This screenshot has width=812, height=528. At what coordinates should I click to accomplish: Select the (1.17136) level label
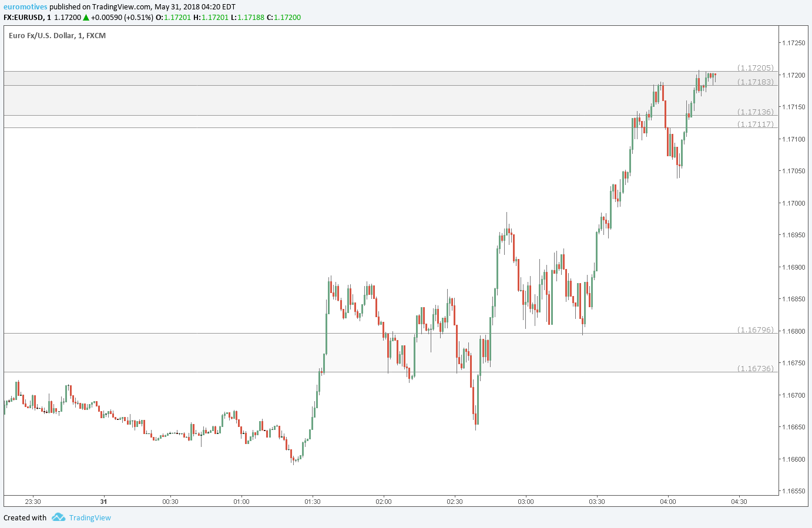pos(756,112)
